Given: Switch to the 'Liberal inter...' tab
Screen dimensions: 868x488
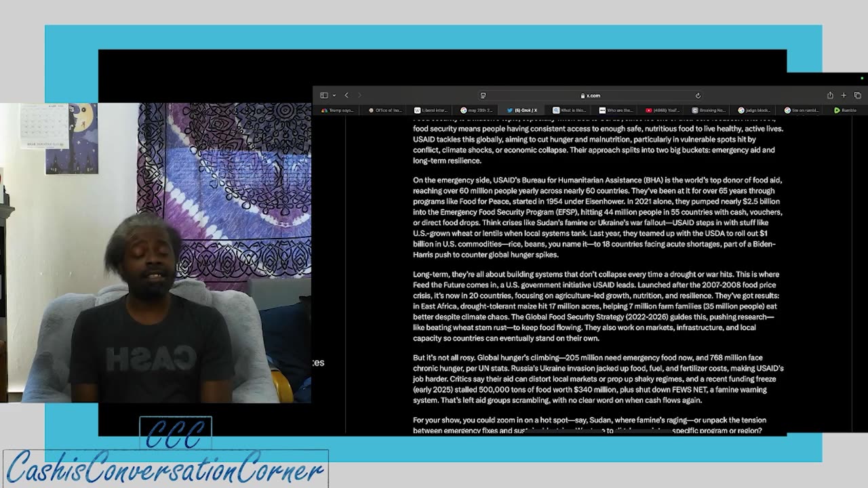Looking at the screenshot, I should click(x=431, y=110).
